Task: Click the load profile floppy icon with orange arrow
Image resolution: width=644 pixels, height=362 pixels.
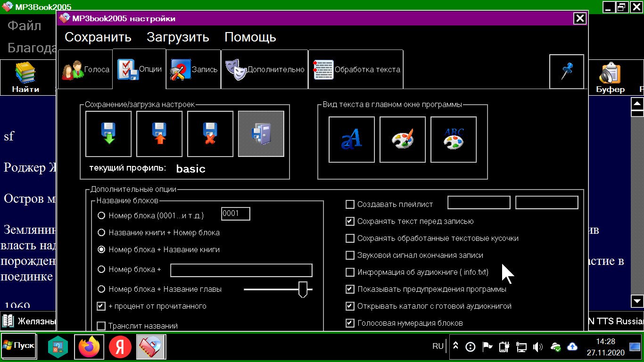Action: click(x=159, y=134)
